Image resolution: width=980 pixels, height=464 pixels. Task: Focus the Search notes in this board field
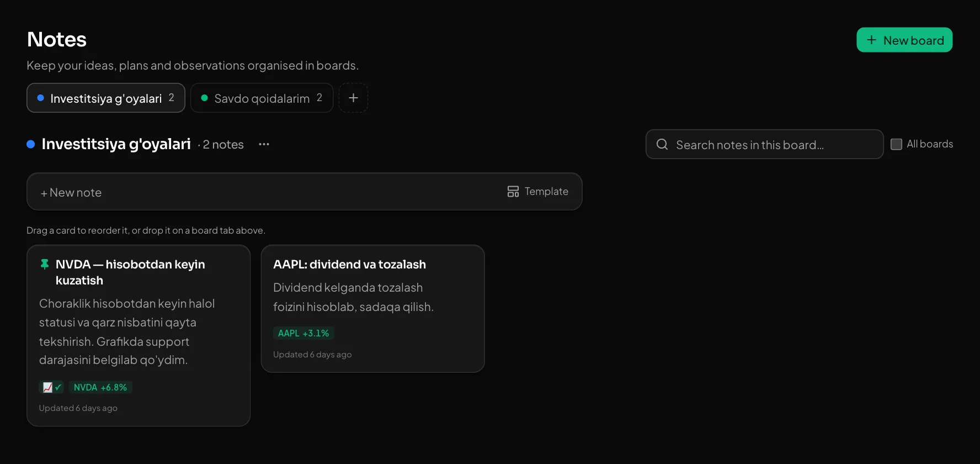coord(764,144)
